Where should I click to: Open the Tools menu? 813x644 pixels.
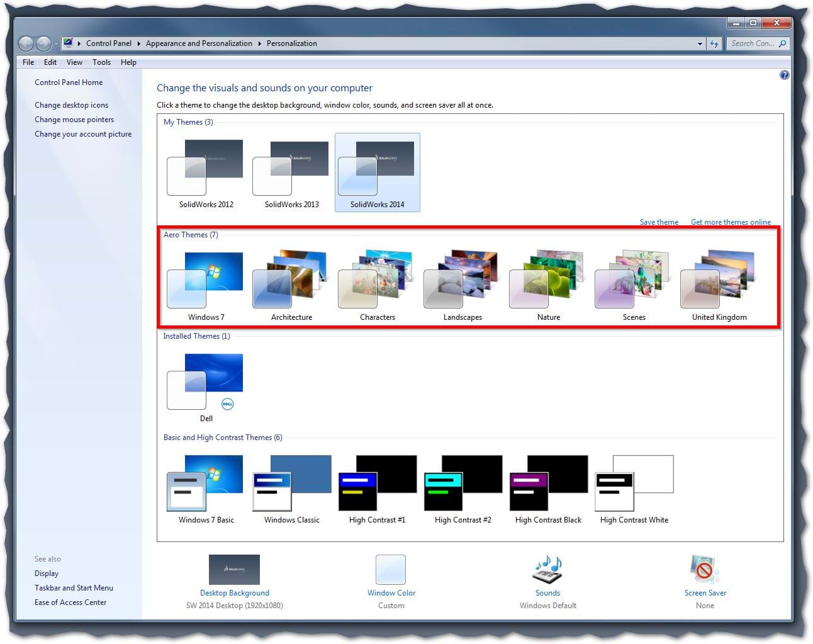(x=101, y=62)
